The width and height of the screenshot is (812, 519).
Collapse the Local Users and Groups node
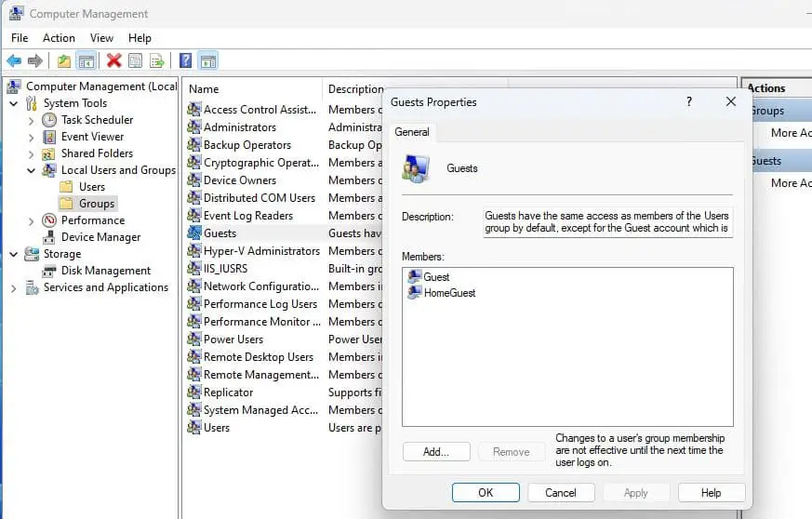(x=31, y=170)
